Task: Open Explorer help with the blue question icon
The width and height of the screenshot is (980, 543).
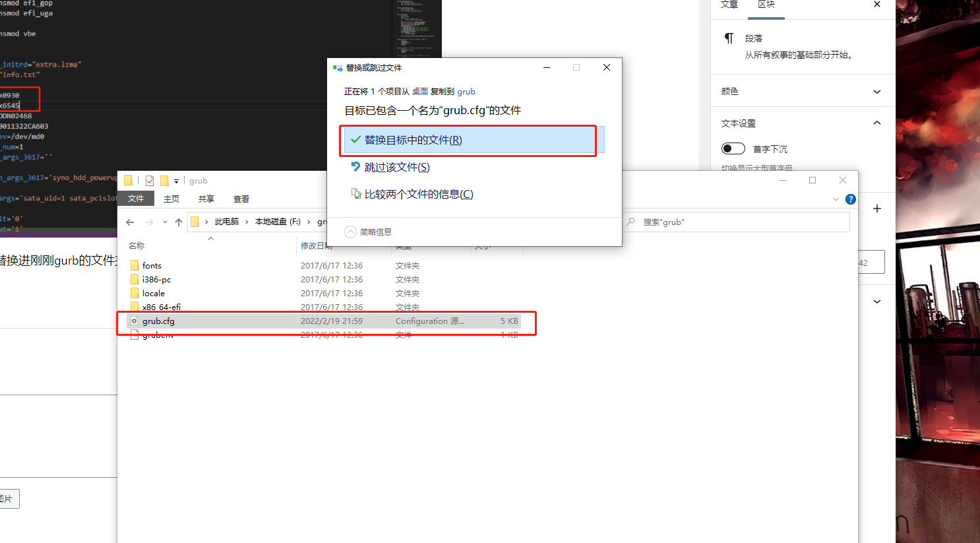Action: [851, 199]
